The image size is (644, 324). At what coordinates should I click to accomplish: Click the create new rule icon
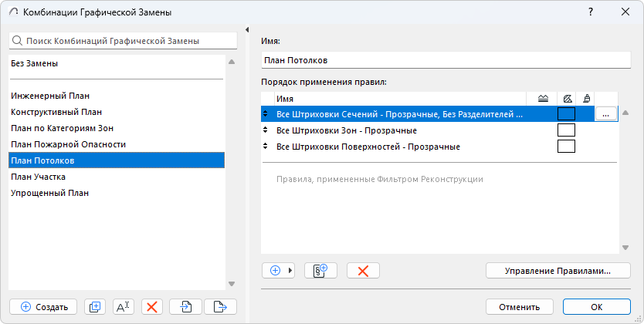321,271
